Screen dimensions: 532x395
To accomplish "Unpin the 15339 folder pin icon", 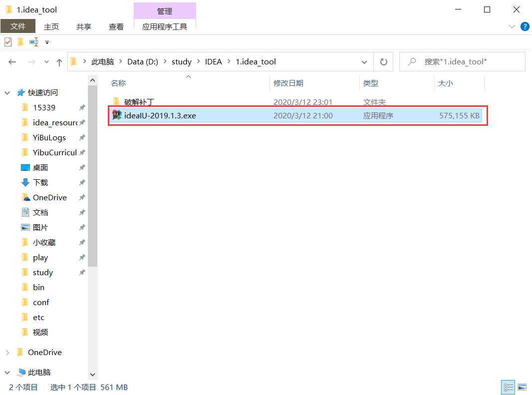I will click(x=82, y=108).
